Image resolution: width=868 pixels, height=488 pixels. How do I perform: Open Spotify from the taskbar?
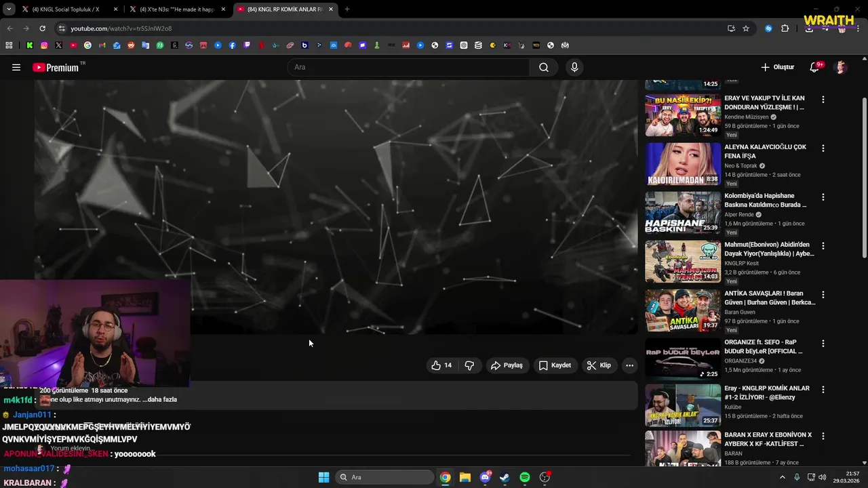525,477
